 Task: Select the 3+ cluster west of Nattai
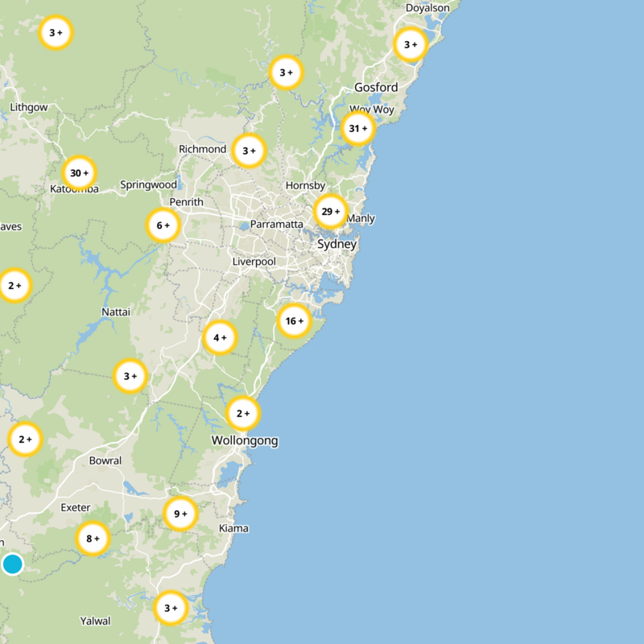[x=130, y=374]
